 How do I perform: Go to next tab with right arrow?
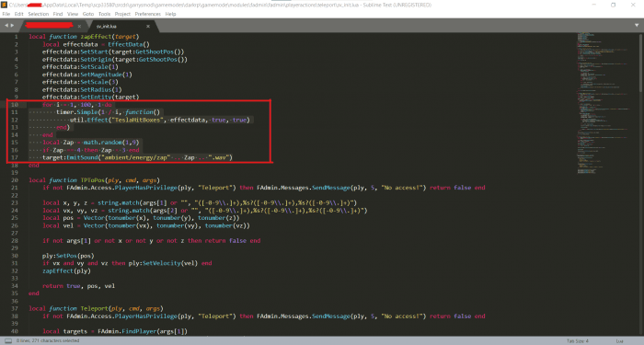click(x=12, y=26)
